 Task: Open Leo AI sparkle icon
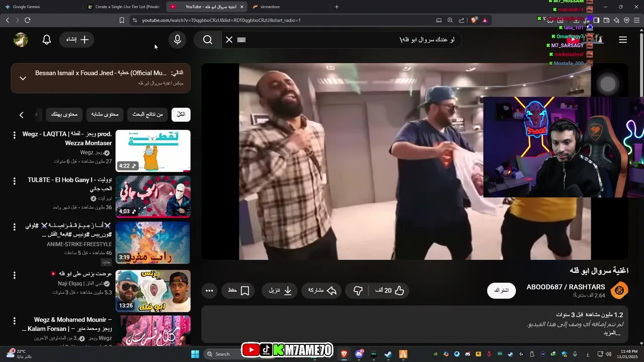tap(616, 20)
